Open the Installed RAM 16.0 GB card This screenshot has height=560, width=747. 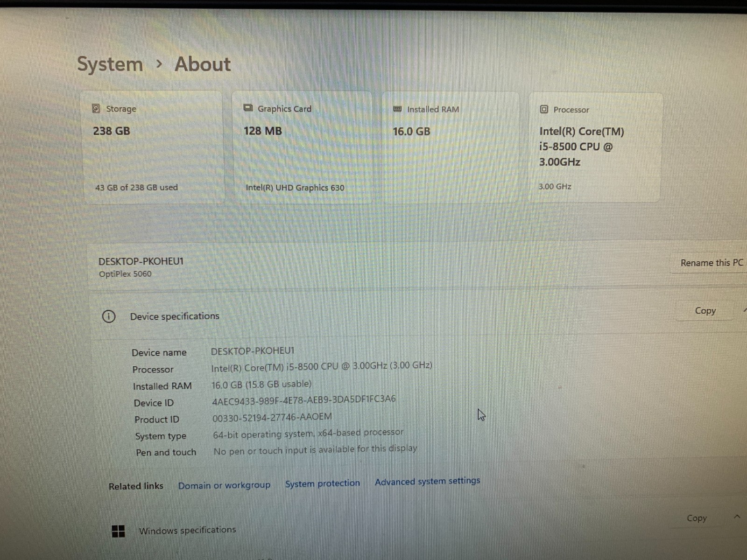[x=451, y=147]
